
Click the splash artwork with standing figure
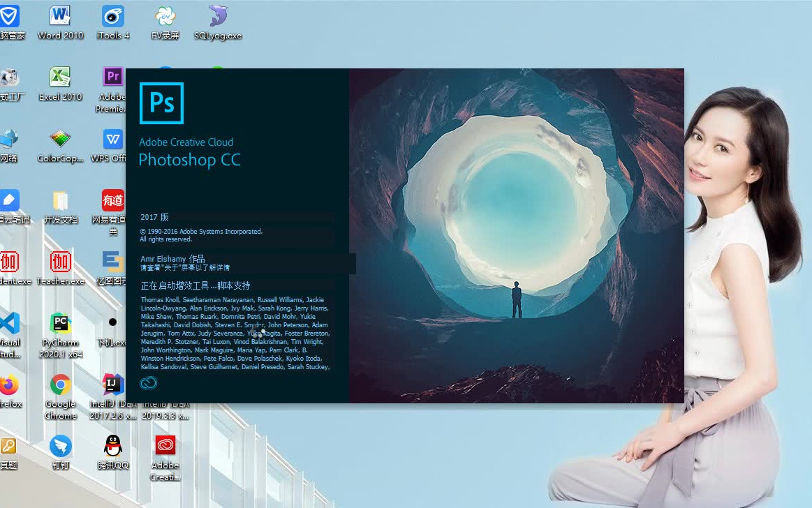(x=516, y=235)
